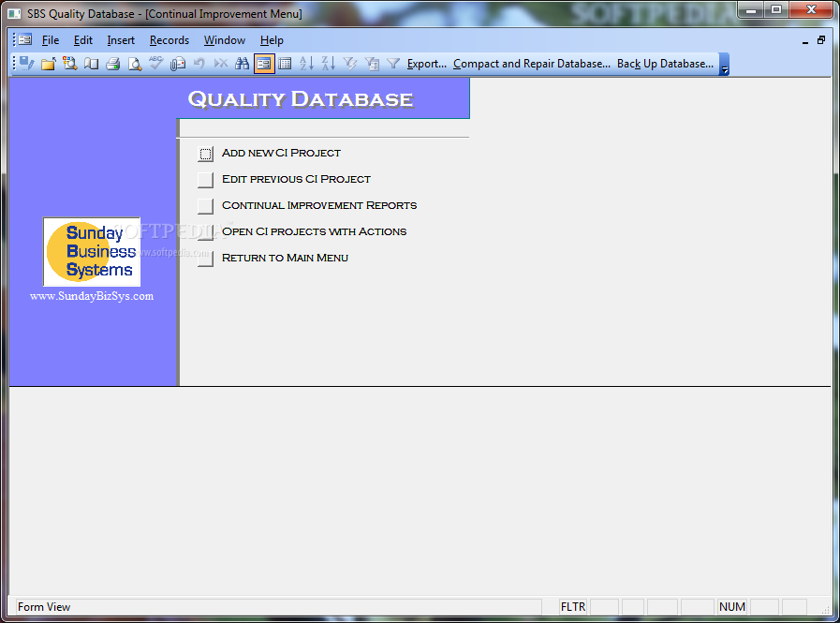This screenshot has height=623, width=840.
Task: Click the FLTR status bar indicator
Action: point(573,607)
